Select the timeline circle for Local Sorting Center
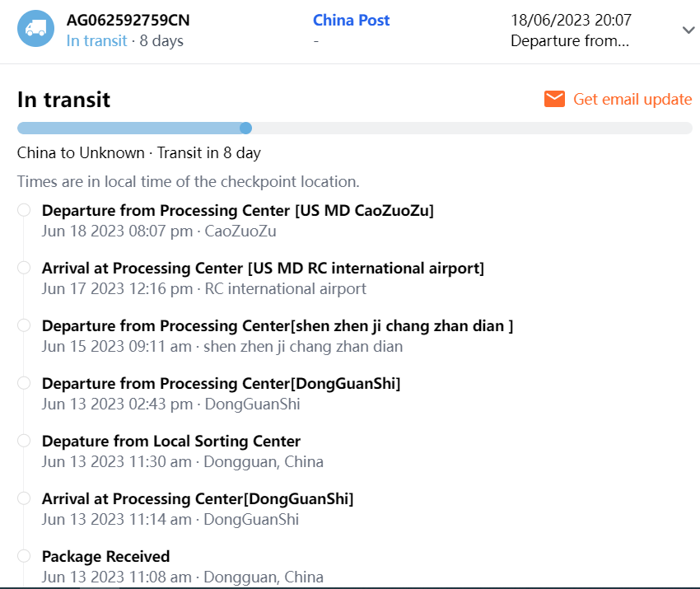700x589 pixels. 24,441
